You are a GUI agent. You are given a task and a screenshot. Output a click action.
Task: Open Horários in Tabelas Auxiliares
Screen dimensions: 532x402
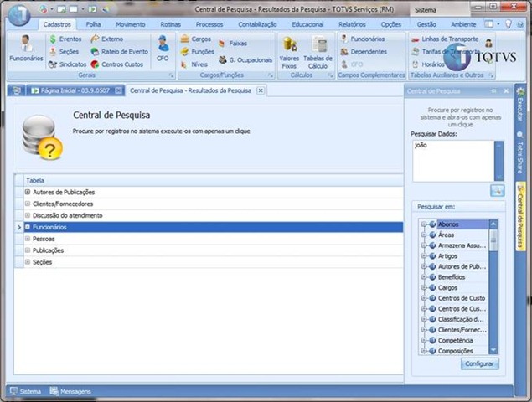pyautogui.click(x=427, y=64)
